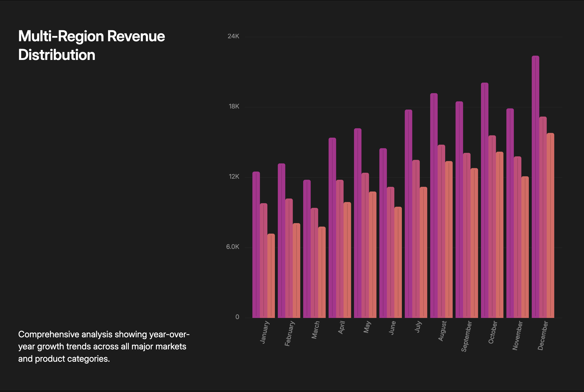This screenshot has width=584, height=392.
Task: Click the tallest December purple bar
Action: (535, 187)
